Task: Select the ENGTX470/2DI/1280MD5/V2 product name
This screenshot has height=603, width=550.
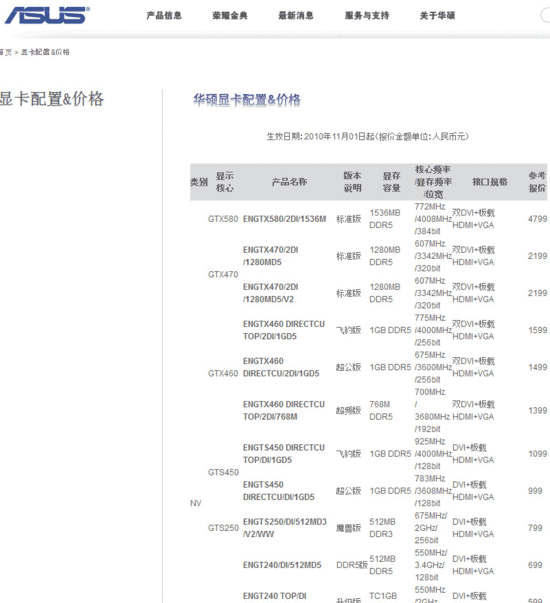Action: [x=271, y=293]
